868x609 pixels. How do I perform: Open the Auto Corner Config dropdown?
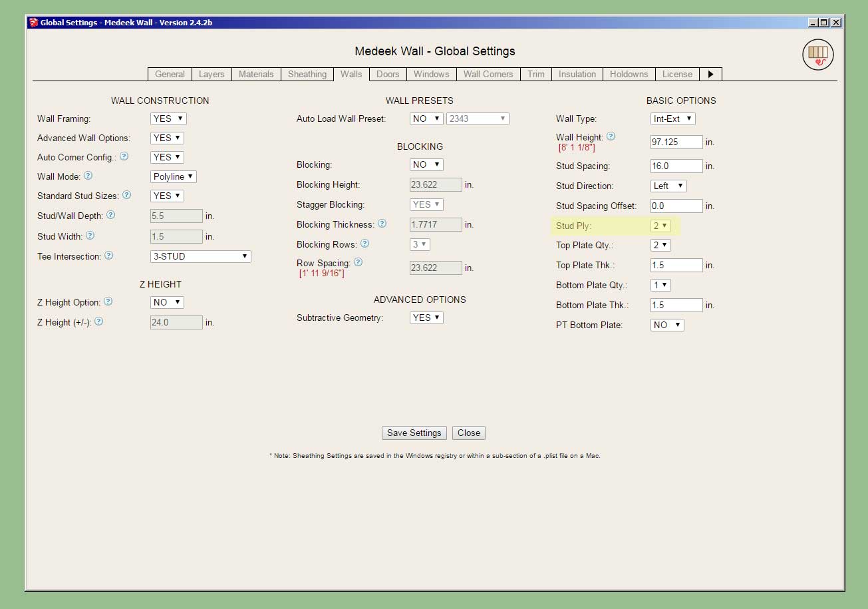click(167, 157)
